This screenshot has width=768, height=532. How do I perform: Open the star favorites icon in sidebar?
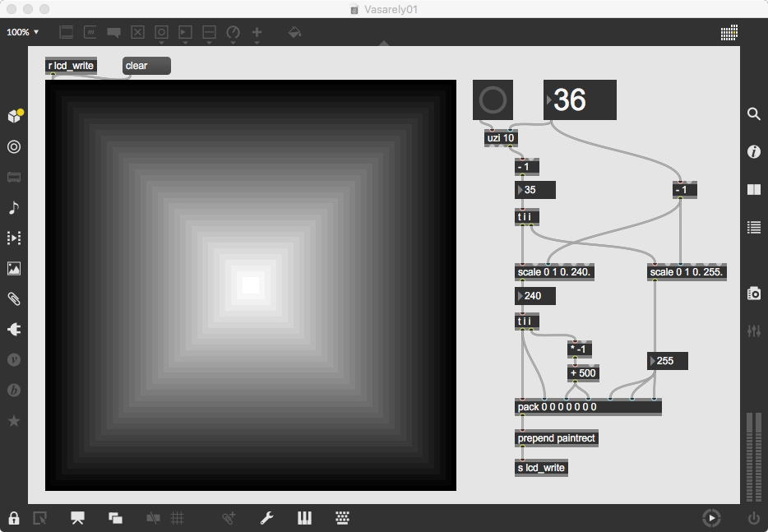click(14, 420)
